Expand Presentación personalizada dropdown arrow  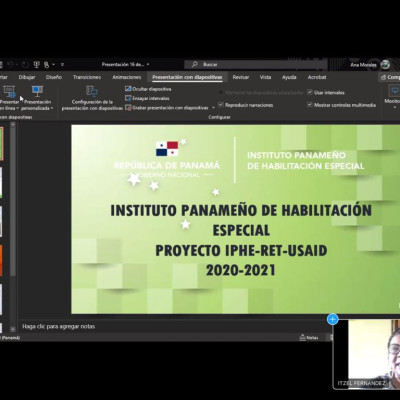[52, 108]
